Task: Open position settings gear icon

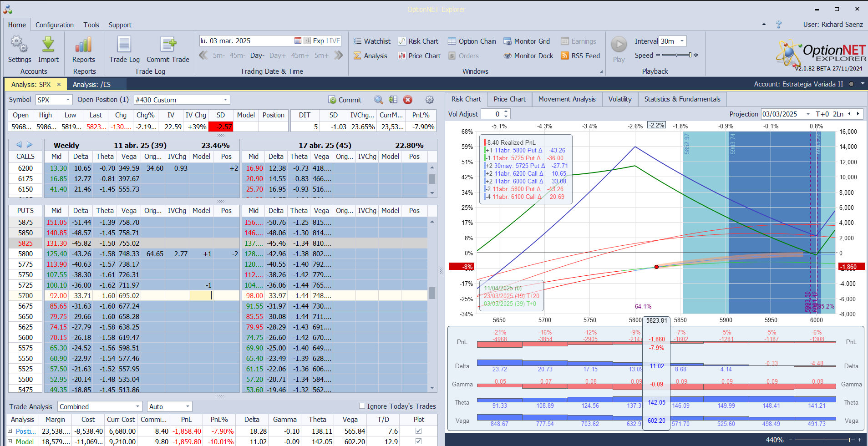Action: point(429,100)
